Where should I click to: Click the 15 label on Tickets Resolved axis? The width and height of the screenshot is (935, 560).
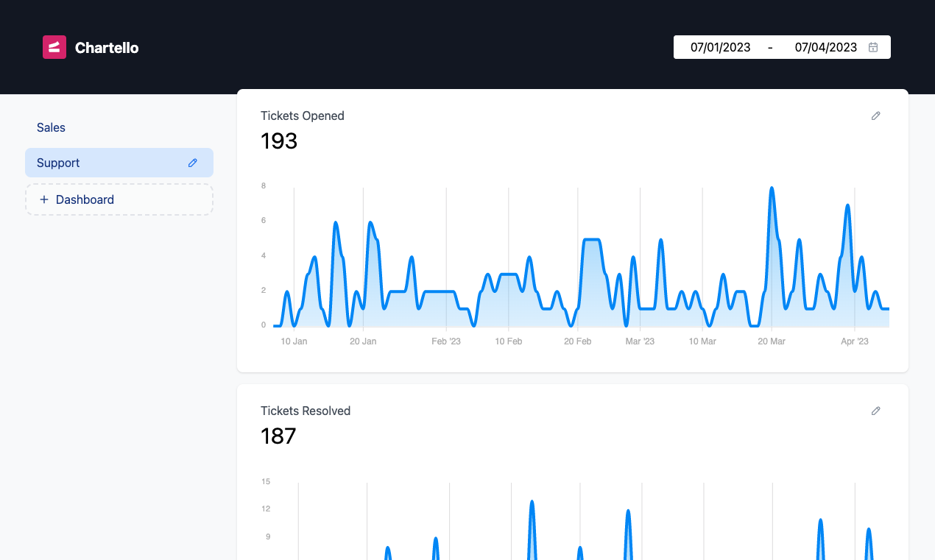[x=266, y=481]
